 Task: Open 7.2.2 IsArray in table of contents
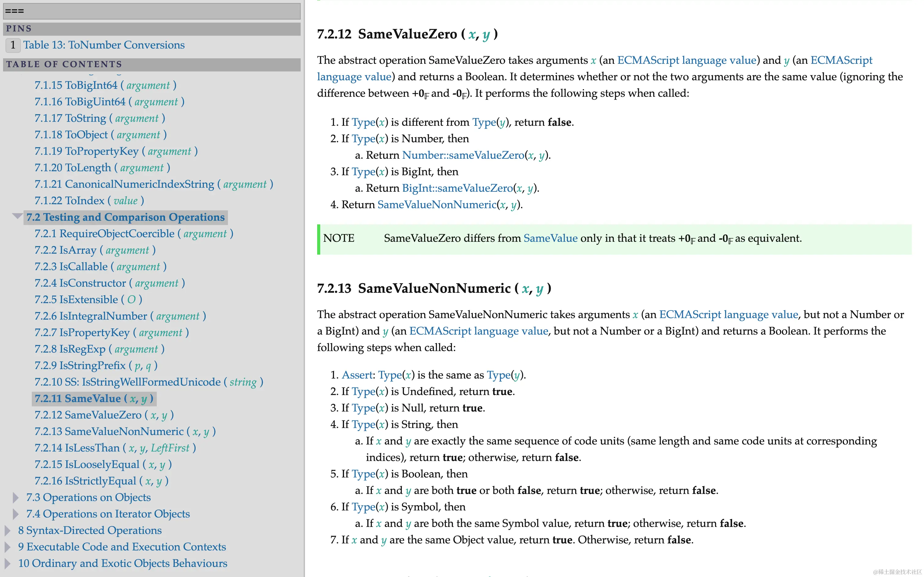(95, 250)
